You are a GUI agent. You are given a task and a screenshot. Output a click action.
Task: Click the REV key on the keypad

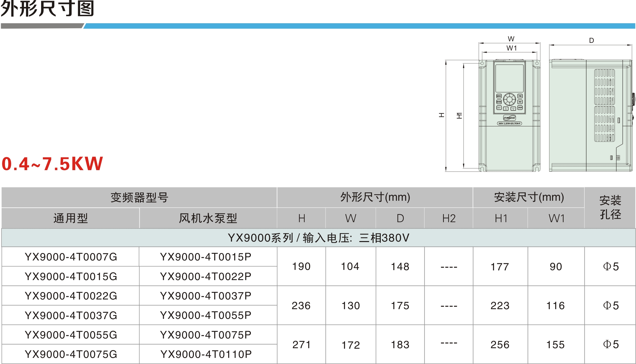520,102
